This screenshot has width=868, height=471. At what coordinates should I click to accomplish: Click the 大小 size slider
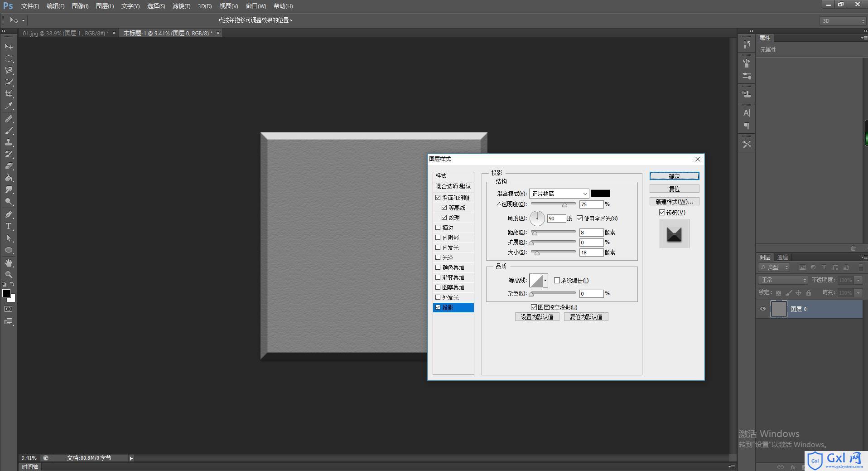(x=553, y=252)
